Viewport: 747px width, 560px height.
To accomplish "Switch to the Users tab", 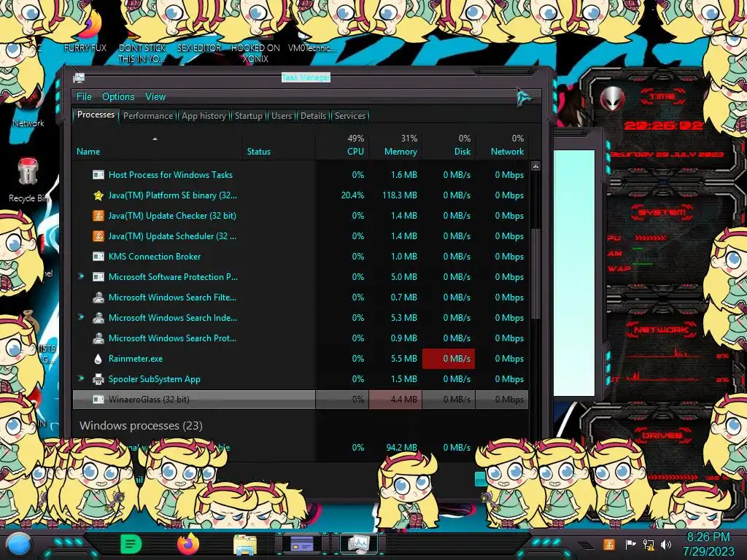I will (282, 116).
